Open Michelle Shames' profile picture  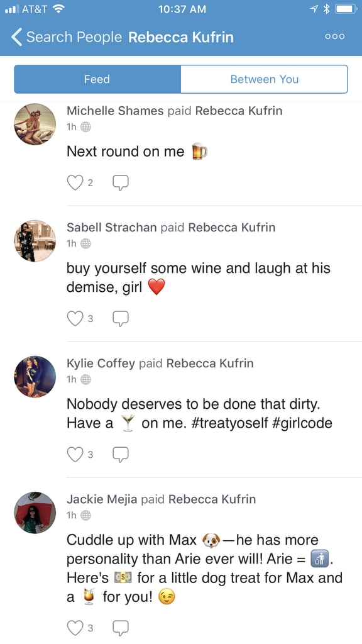pyautogui.click(x=35, y=124)
